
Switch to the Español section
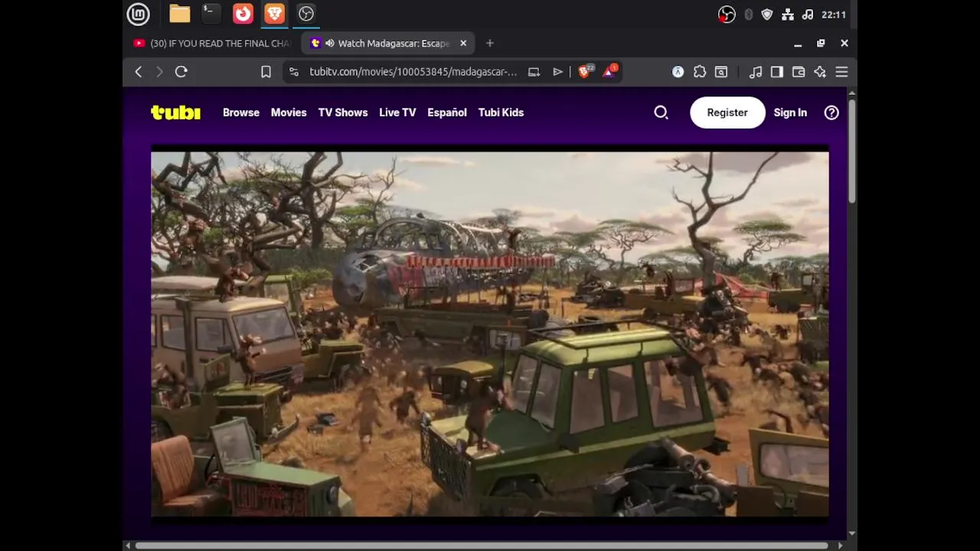pos(447,112)
